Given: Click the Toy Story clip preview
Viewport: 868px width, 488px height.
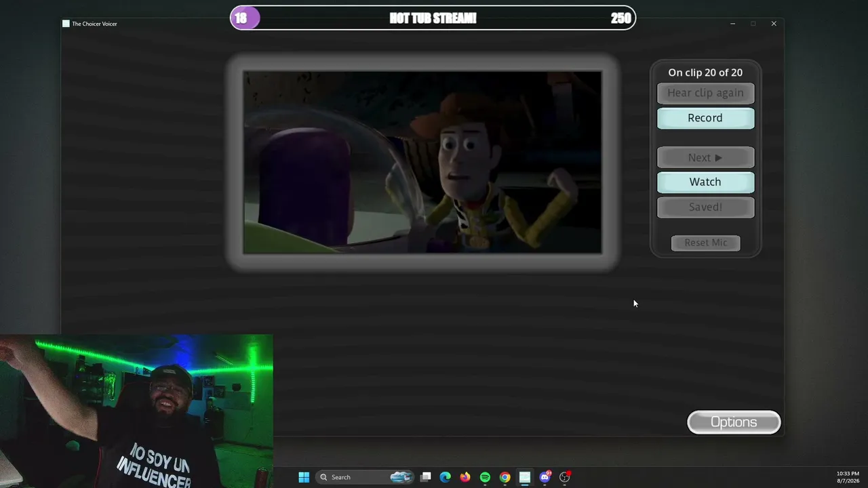Looking at the screenshot, I should pyautogui.click(x=422, y=163).
